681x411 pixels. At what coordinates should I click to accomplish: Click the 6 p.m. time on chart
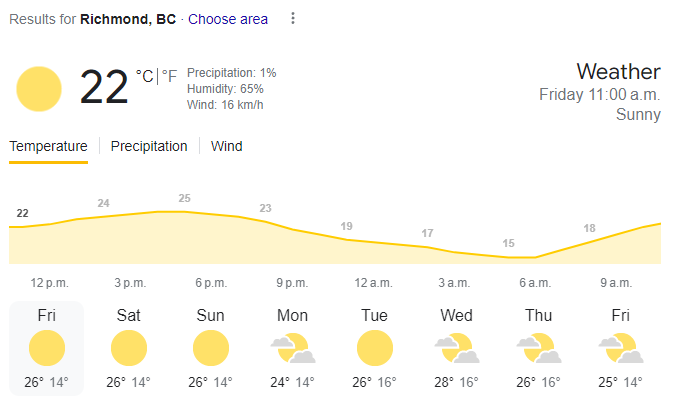211,283
